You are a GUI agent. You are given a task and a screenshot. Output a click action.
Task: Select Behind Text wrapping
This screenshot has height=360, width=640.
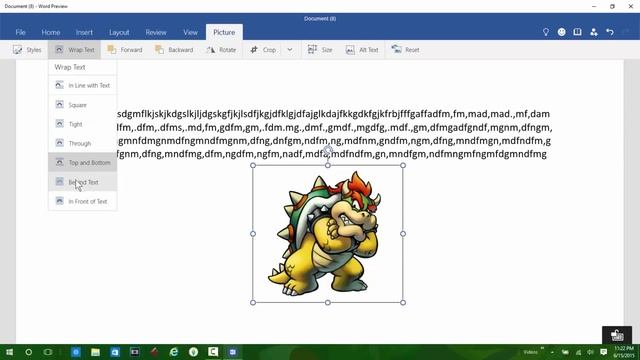(x=82, y=182)
